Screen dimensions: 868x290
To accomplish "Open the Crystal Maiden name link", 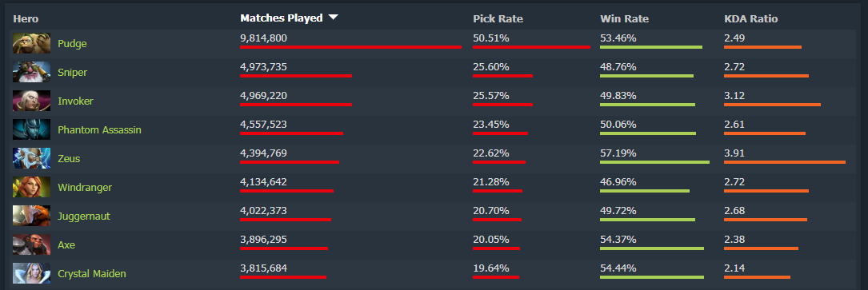I will tap(91, 273).
